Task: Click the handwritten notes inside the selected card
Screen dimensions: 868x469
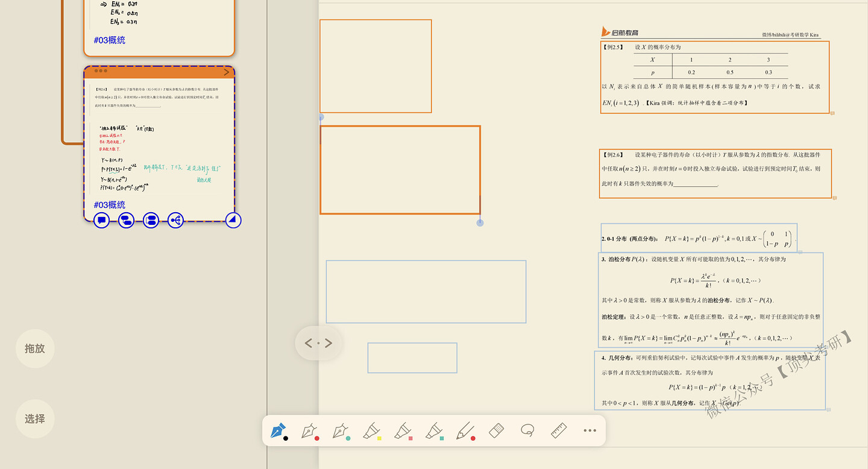Action: (158, 157)
